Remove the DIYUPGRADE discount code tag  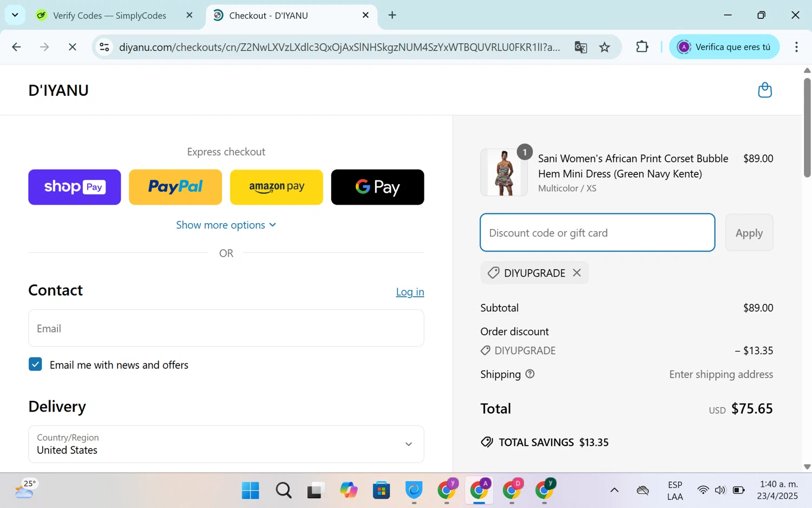point(577,273)
